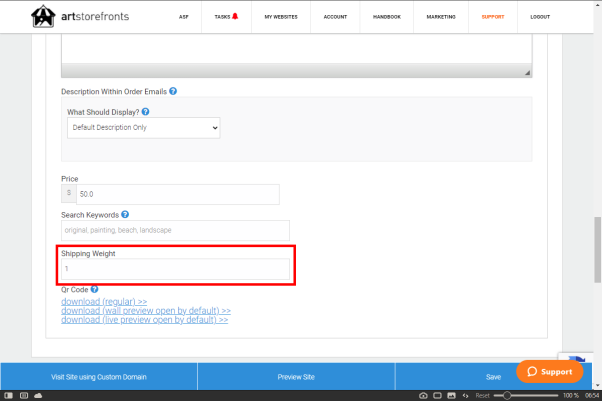This screenshot has height=401, width=602.
Task: Click the camera capture icon in status bar
Action: click(423, 396)
